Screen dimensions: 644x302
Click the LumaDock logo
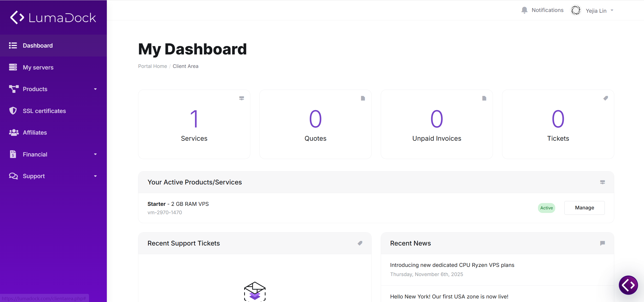[53, 18]
